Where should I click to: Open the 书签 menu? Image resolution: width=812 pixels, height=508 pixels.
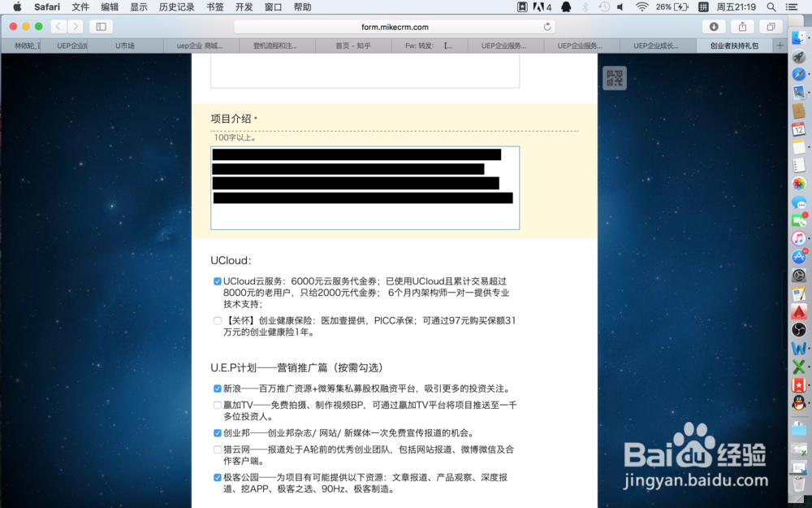[x=214, y=7]
